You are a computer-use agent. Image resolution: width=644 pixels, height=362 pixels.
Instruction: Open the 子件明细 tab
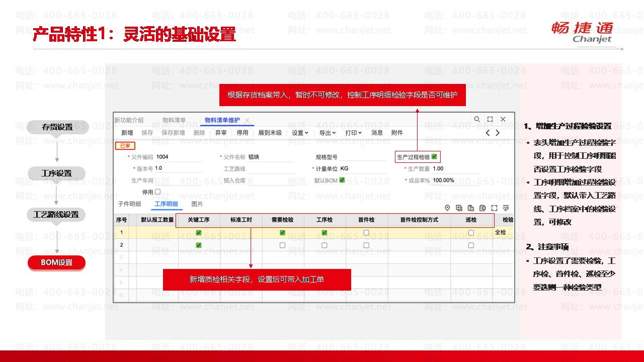coord(129,204)
